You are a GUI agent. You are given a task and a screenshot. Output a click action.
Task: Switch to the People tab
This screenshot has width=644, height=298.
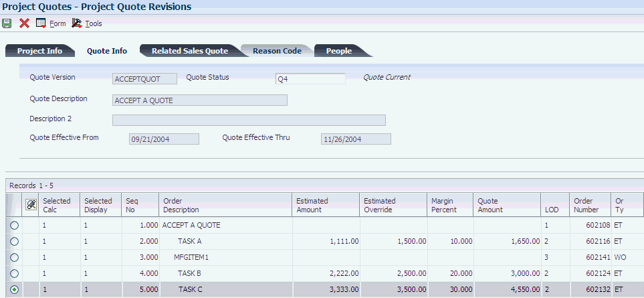pos(338,51)
